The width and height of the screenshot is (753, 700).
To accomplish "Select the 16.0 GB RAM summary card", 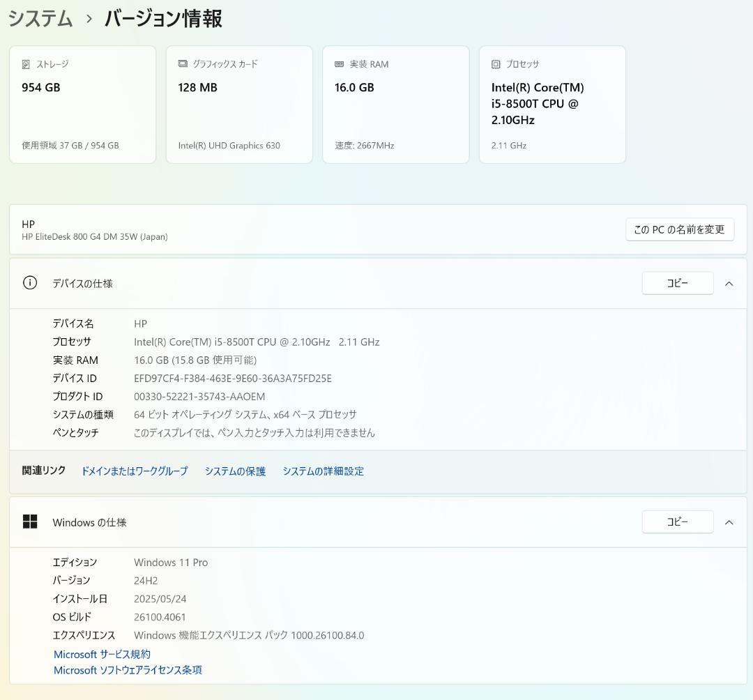I will (395, 104).
